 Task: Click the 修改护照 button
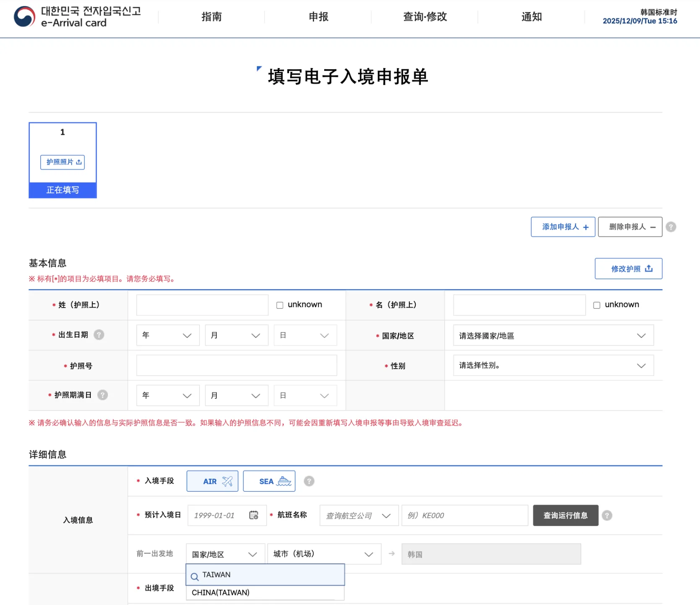(x=628, y=268)
